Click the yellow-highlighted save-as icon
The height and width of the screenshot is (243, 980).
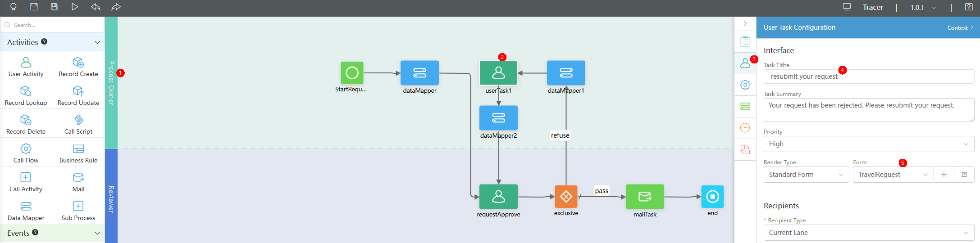(55, 7)
